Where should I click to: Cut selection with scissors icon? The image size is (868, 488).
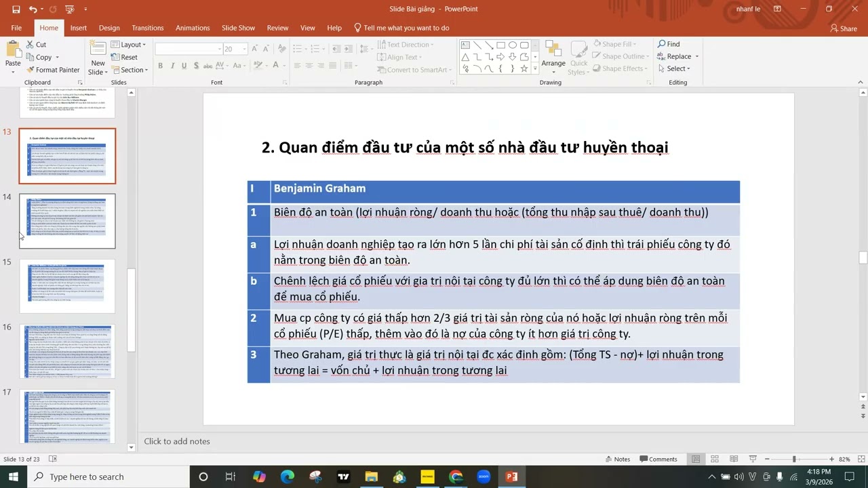[31, 45]
